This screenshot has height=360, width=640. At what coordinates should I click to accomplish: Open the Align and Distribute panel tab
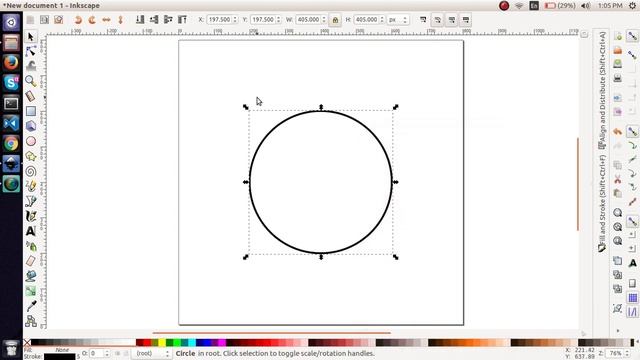(602, 90)
